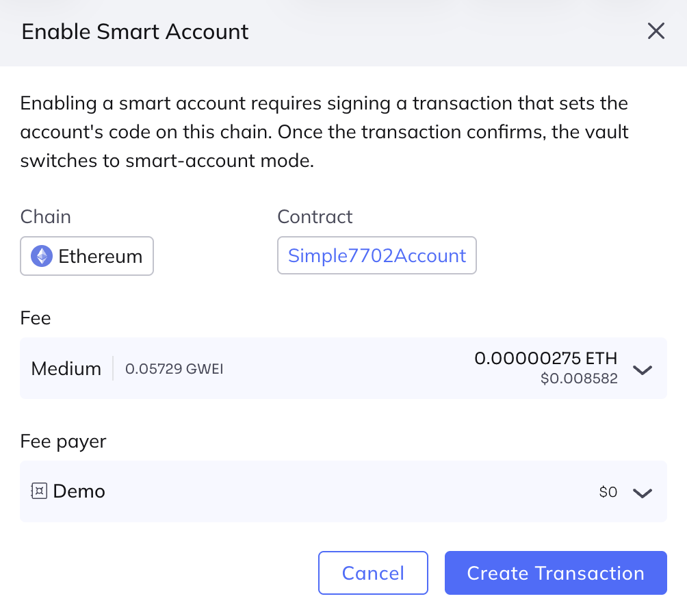Click the $0.008582 fee estimate

(579, 378)
